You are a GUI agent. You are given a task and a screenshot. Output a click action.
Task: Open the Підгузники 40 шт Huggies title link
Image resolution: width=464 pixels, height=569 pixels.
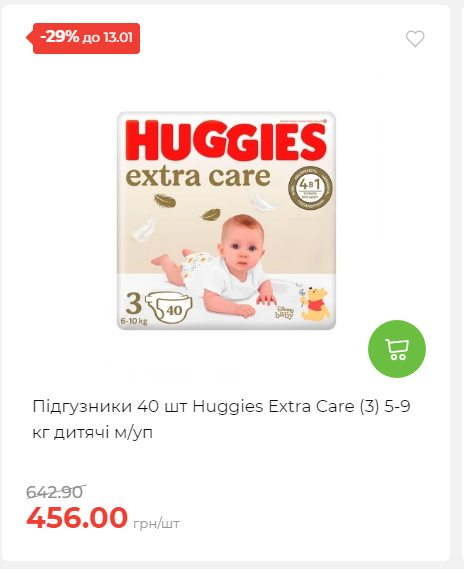pyautogui.click(x=221, y=419)
